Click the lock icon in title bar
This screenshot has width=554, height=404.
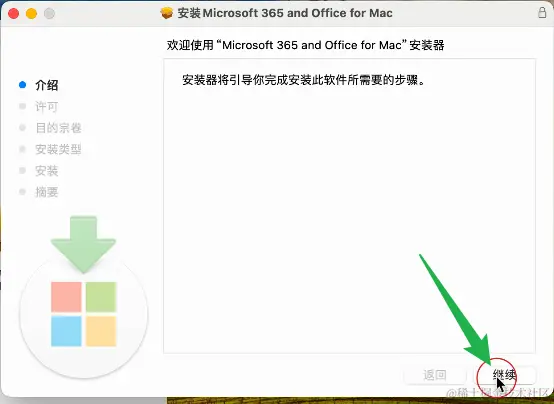pyautogui.click(x=542, y=13)
